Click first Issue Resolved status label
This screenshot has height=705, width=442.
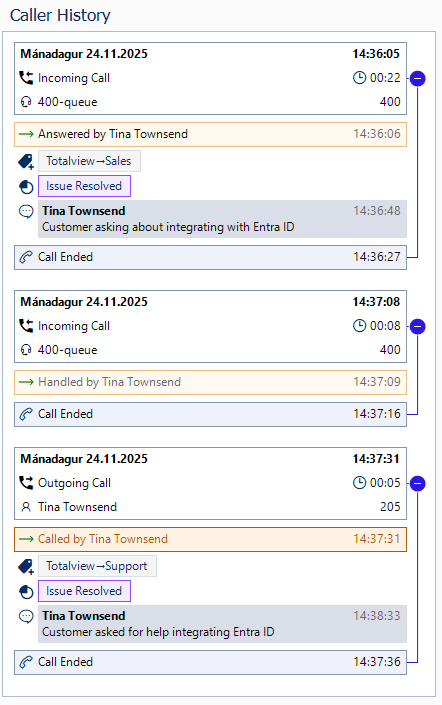point(84,186)
